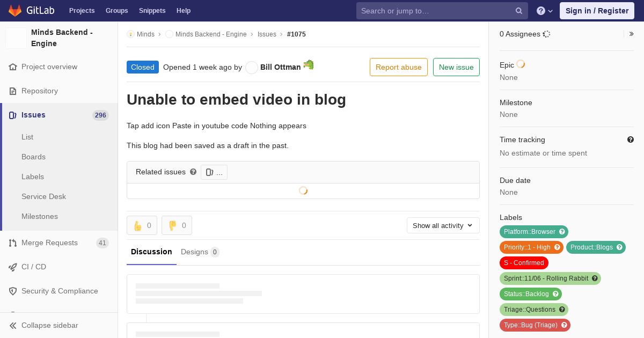Click the 296 issues count badge

[x=100, y=115]
